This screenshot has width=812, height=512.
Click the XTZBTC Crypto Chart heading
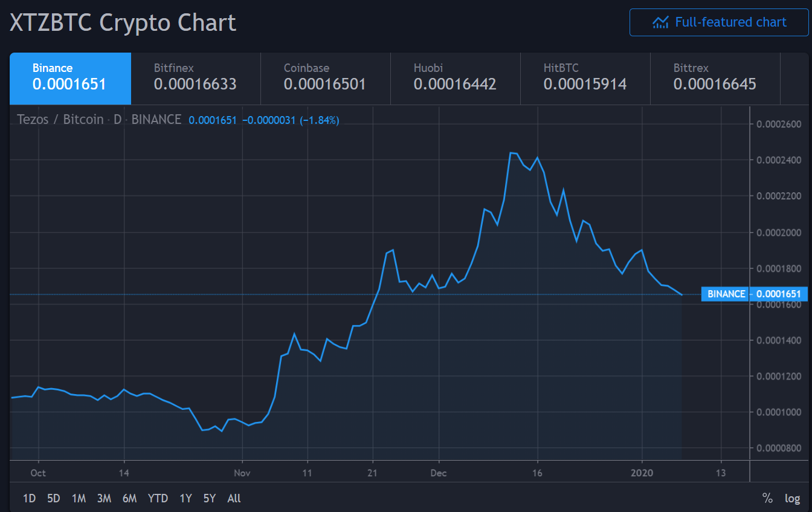pyautogui.click(x=123, y=23)
